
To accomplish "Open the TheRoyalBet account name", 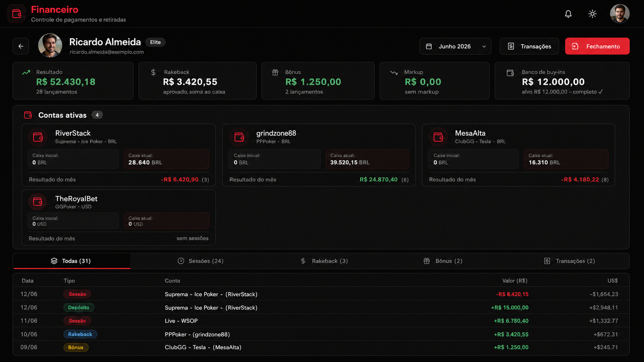I will pos(76,199).
